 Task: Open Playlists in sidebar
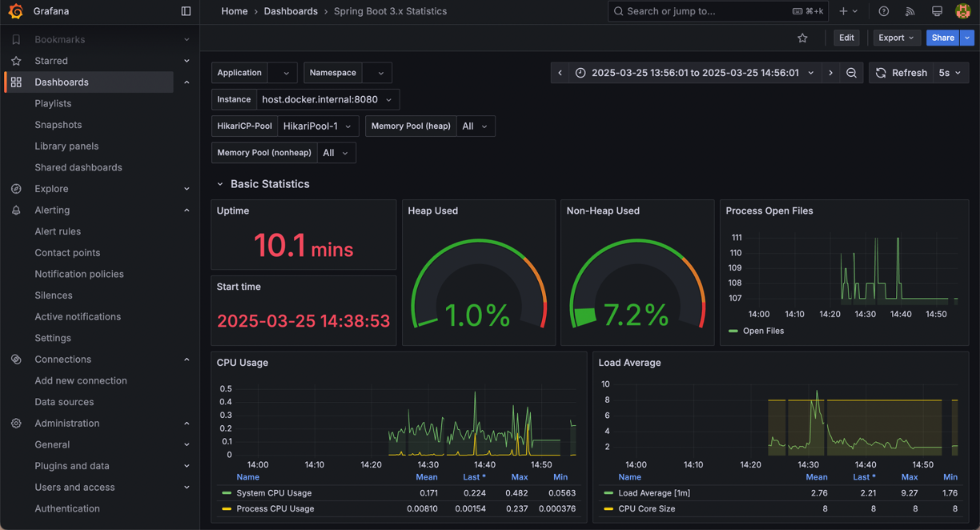tap(53, 103)
